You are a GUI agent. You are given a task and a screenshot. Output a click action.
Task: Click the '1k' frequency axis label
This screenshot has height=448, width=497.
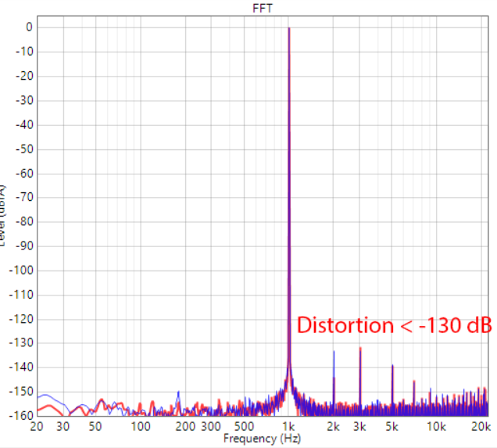click(x=288, y=427)
